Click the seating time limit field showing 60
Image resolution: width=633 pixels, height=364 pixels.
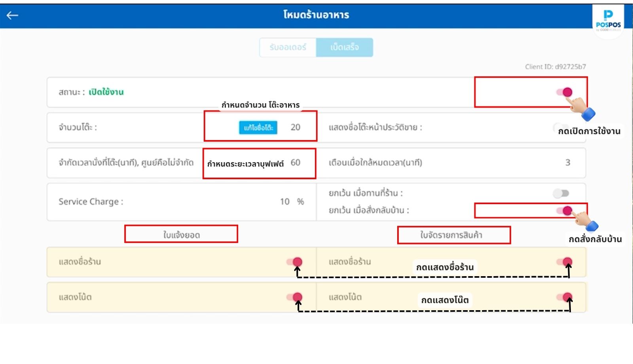pyautogui.click(x=295, y=163)
